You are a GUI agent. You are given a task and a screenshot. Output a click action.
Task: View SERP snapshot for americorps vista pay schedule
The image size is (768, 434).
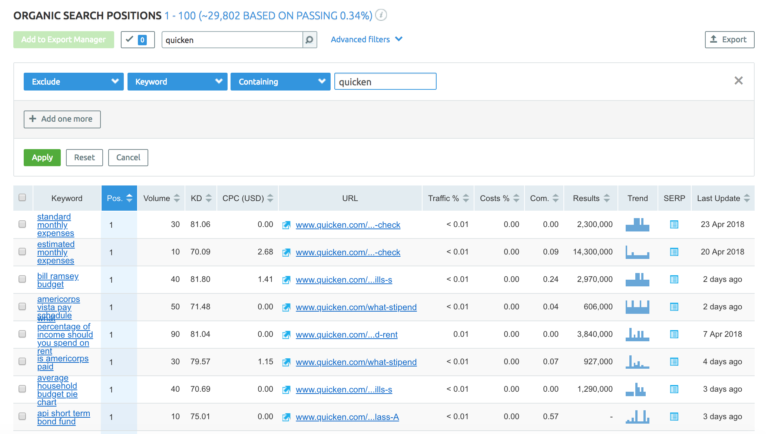click(x=674, y=307)
